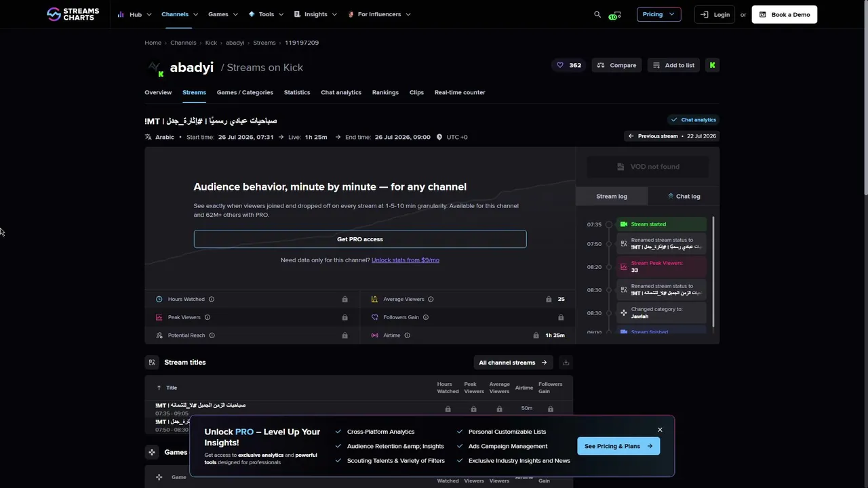Click info icon next to Peak Viewers
The height and width of the screenshot is (488, 868).
(208, 317)
